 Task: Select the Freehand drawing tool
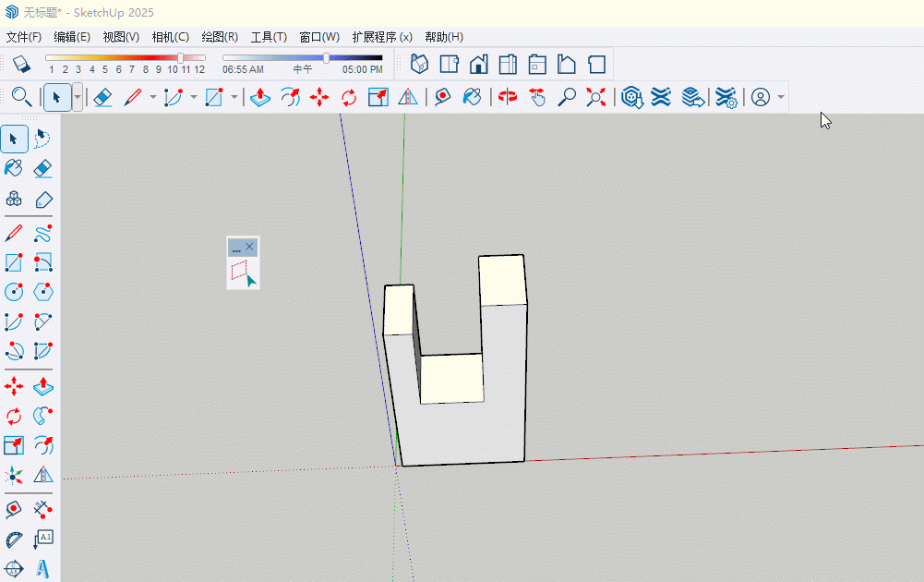tap(42, 233)
